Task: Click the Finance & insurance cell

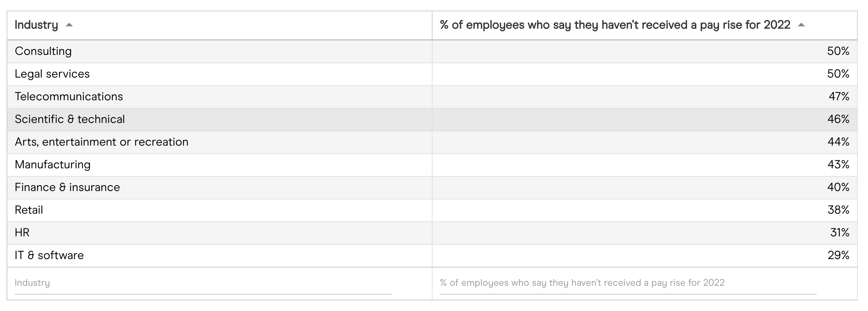Action: (x=67, y=187)
